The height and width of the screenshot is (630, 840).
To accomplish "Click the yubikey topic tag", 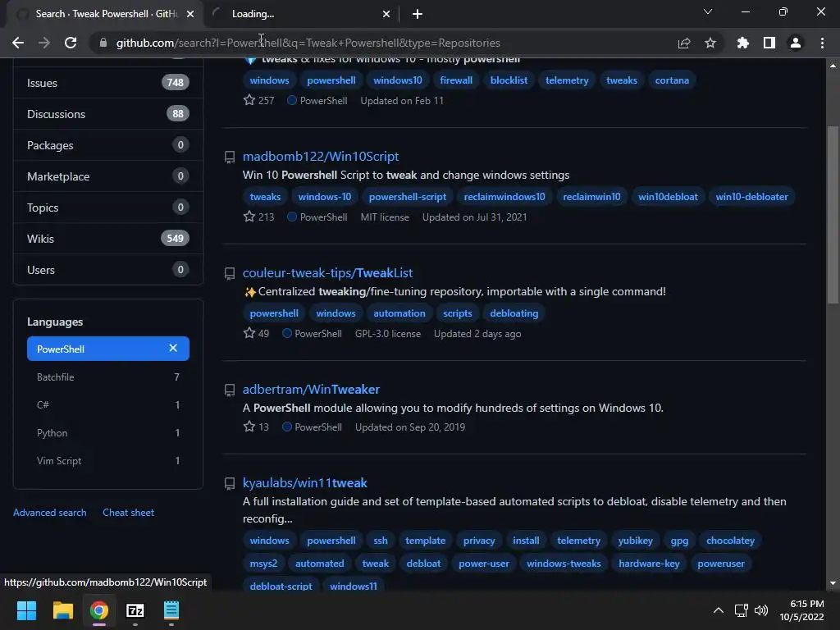I will 636,541.
